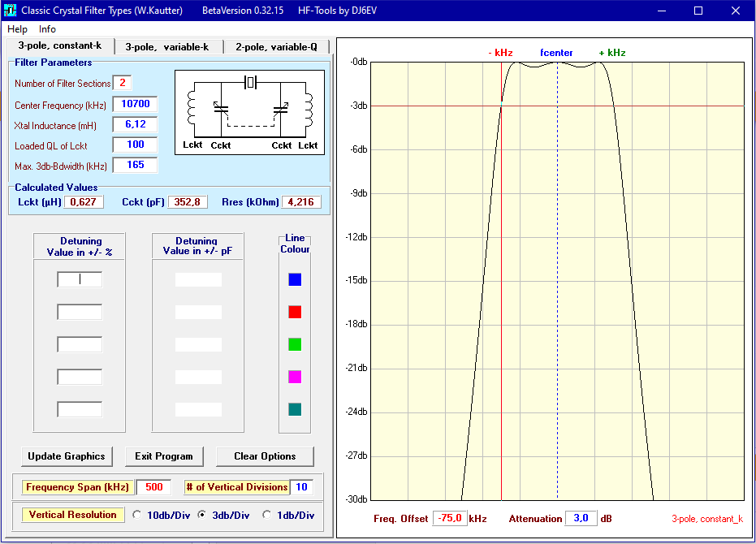Click the fourth detuning pF value box
The image size is (756, 544).
[x=198, y=377]
